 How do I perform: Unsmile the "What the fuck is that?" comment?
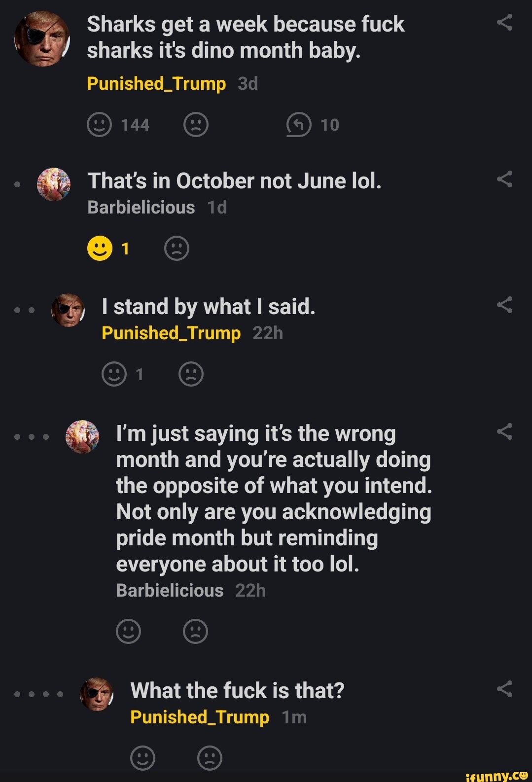(x=210, y=758)
